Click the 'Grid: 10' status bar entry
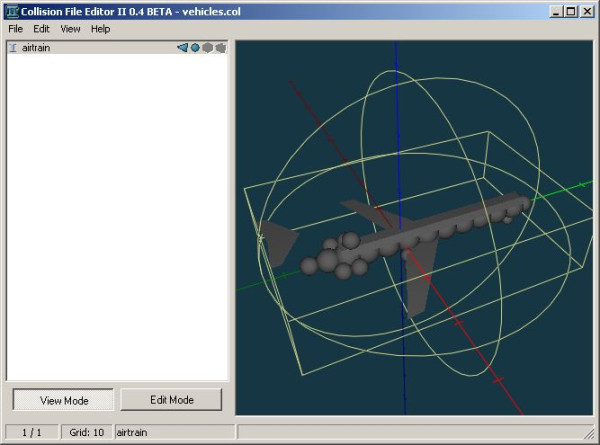Image resolution: width=600 pixels, height=445 pixels. pos(86,432)
